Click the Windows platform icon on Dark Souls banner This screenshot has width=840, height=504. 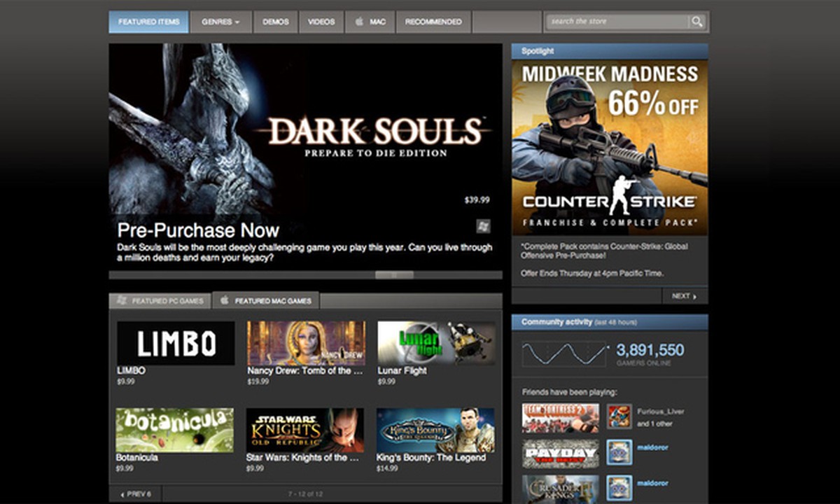pyautogui.click(x=483, y=225)
